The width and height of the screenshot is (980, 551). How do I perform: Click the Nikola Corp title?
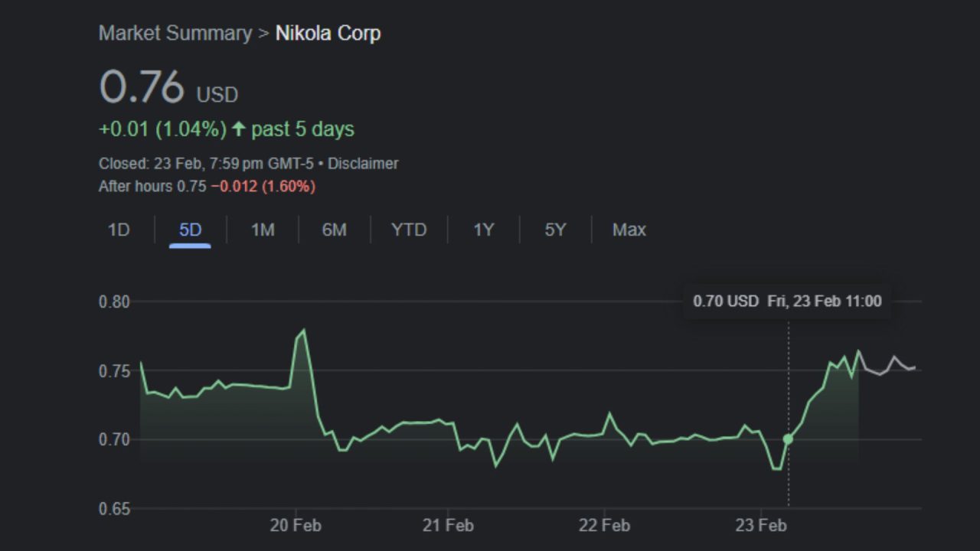(x=328, y=34)
